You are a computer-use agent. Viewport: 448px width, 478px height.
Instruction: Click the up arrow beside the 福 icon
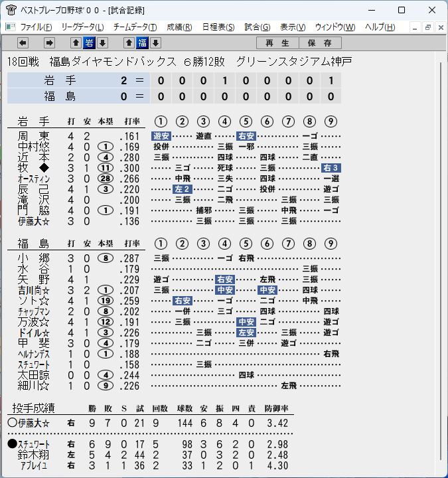pyautogui.click(x=129, y=43)
